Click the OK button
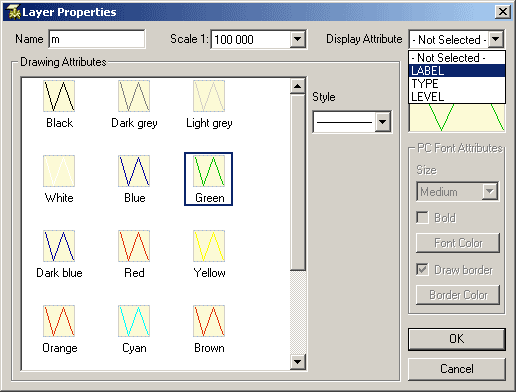516x392 pixels. [x=457, y=339]
